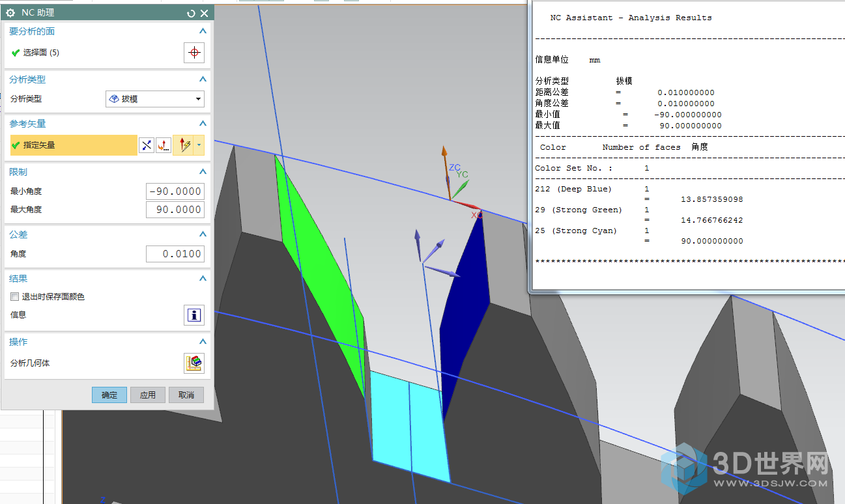Click value 14.766766242 in results window
Viewport: 845px width, 504px height.
pos(712,220)
